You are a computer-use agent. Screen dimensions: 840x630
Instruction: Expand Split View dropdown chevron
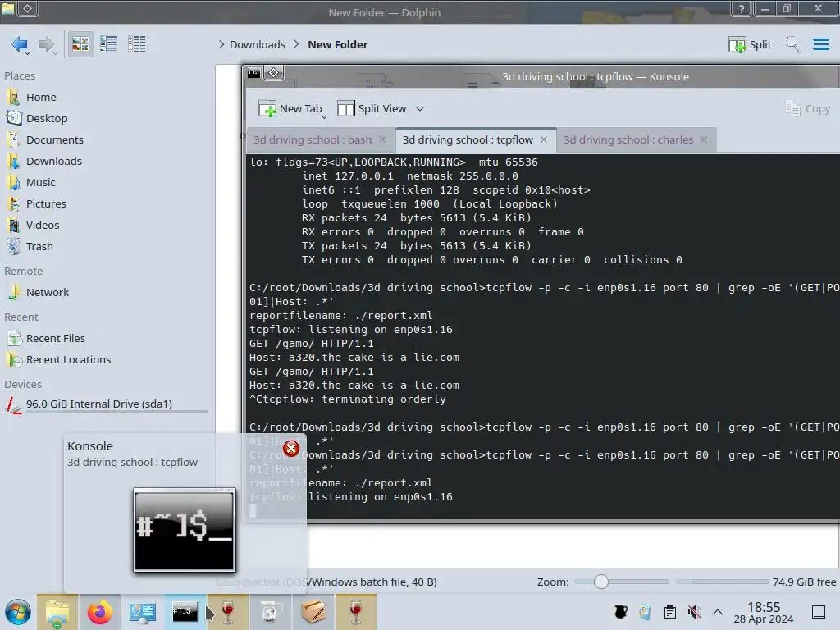click(x=420, y=109)
